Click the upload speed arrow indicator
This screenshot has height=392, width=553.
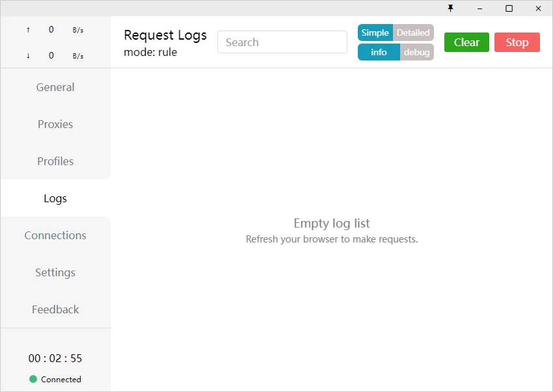(x=28, y=30)
